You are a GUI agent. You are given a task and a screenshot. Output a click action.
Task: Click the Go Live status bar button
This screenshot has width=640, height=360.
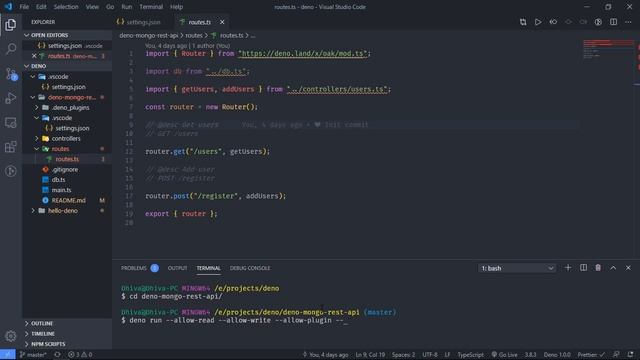point(504,355)
